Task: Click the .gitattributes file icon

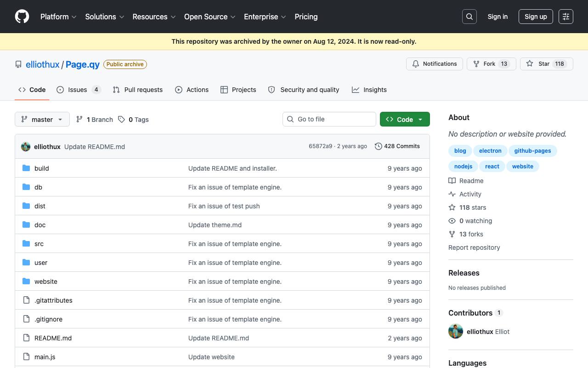Action: [x=26, y=300]
